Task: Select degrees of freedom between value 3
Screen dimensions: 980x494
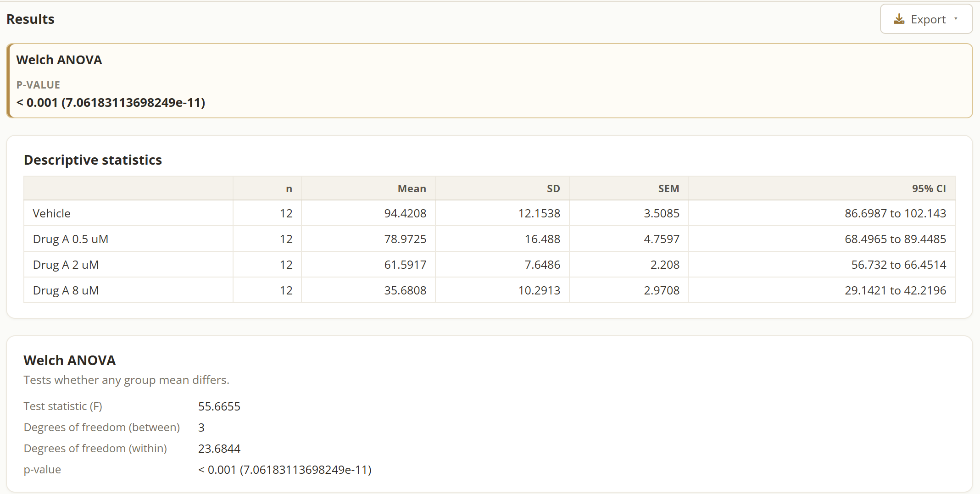Action: pyautogui.click(x=201, y=427)
